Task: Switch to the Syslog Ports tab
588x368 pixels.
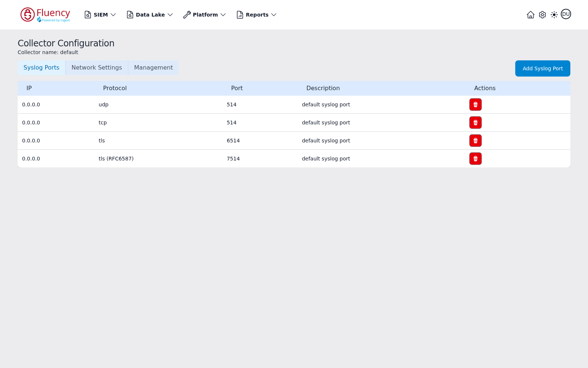Action: point(42,68)
